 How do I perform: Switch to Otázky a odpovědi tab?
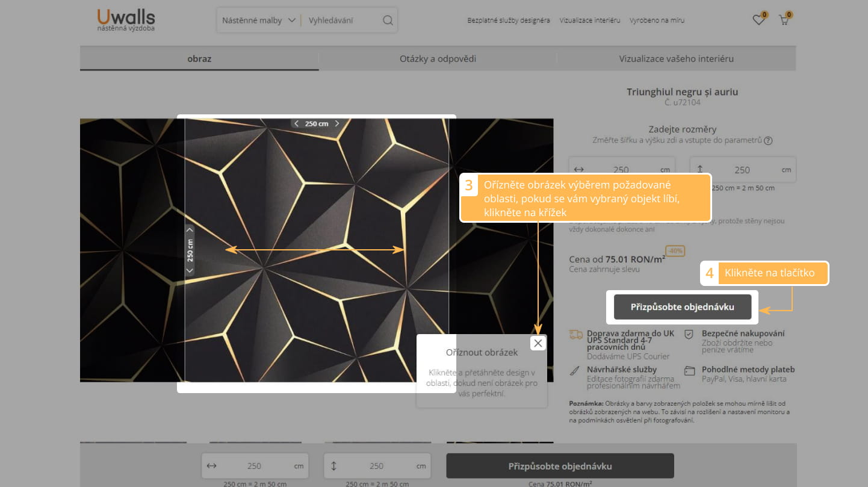click(x=438, y=59)
